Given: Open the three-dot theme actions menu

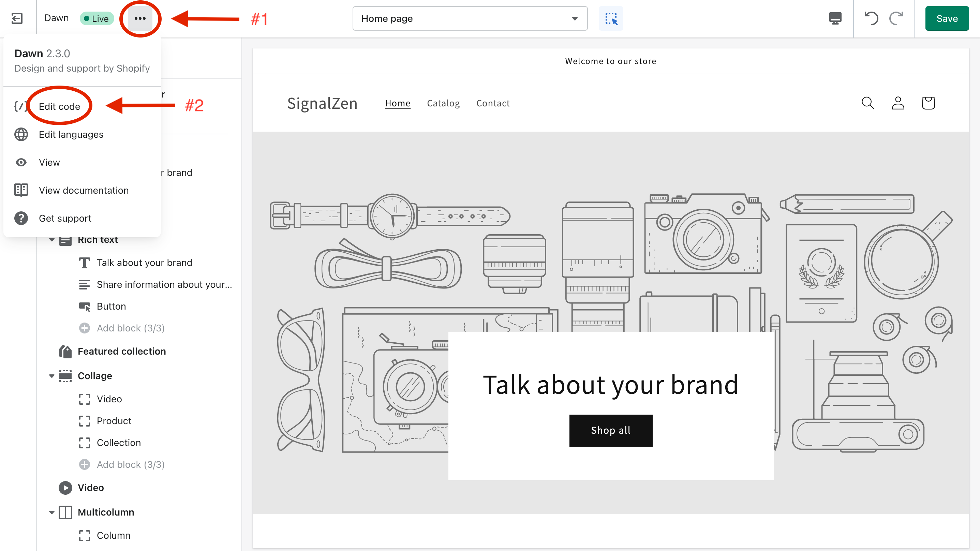Looking at the screenshot, I should coord(140,18).
